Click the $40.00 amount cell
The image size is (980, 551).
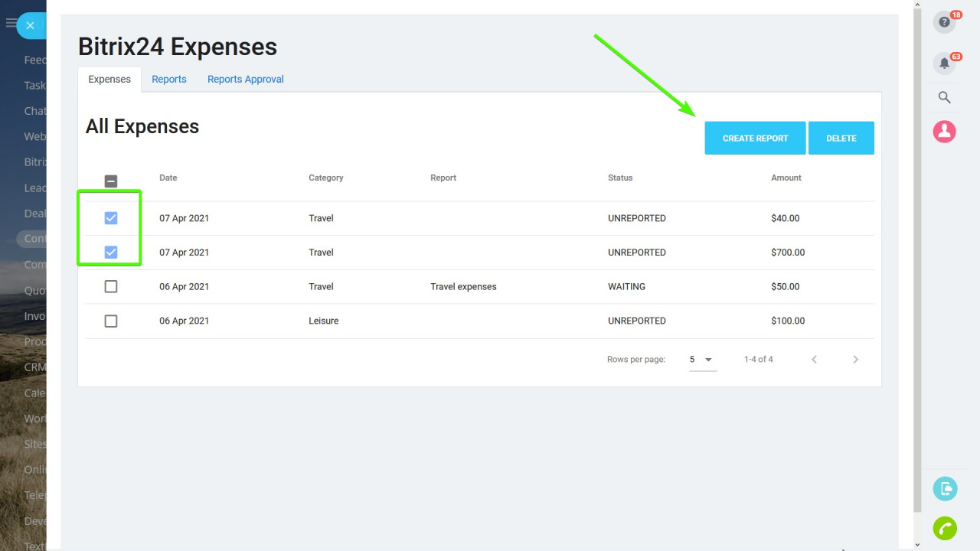coord(786,218)
